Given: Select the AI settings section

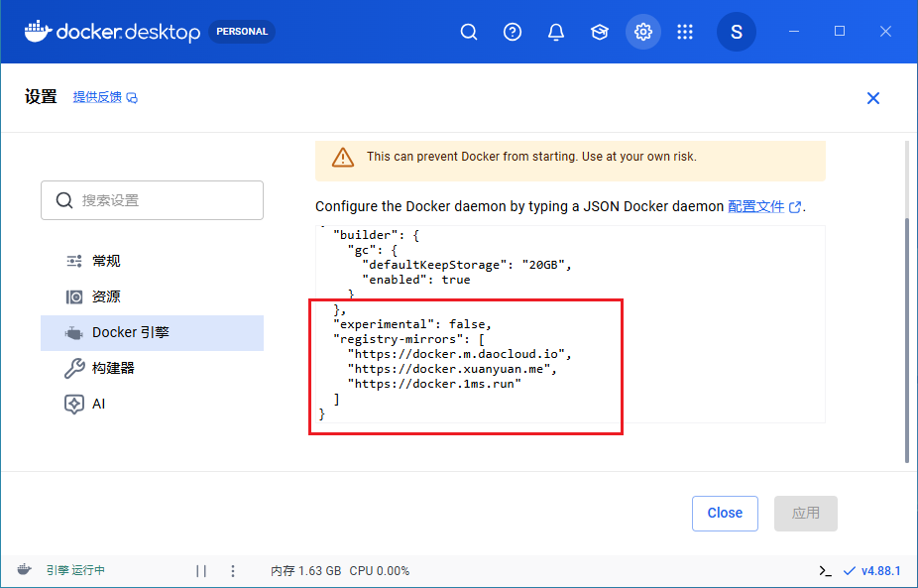Looking at the screenshot, I should pos(153,405).
